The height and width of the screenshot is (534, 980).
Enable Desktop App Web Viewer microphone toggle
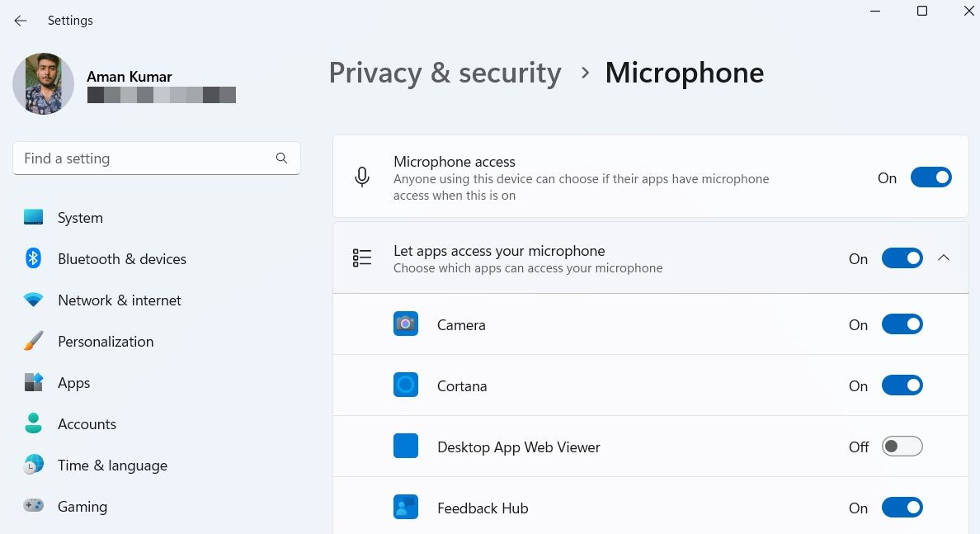click(x=902, y=447)
